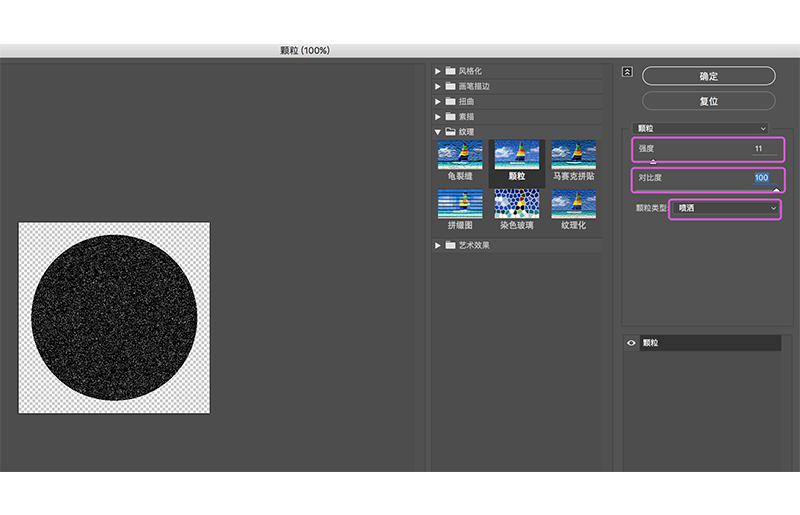800x515 pixels.
Task: Expand the 素描 filter folder
Action: click(x=438, y=117)
